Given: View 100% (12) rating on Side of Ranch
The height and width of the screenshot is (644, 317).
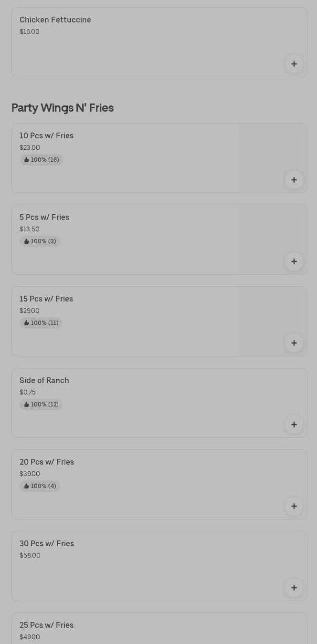Looking at the screenshot, I should pyautogui.click(x=41, y=405).
